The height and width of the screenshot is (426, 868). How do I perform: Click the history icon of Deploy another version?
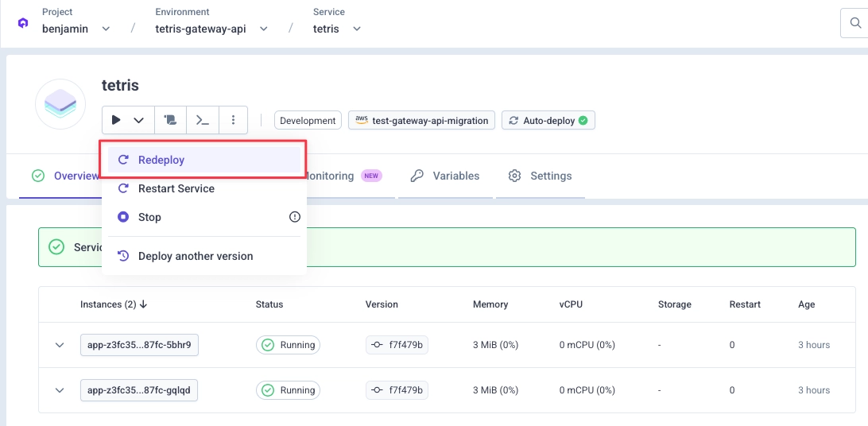tap(123, 256)
